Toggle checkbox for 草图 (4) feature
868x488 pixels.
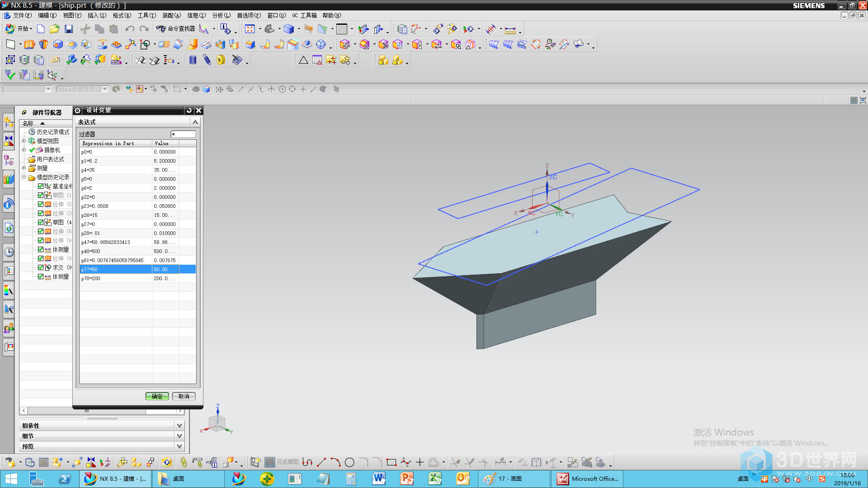click(41, 222)
